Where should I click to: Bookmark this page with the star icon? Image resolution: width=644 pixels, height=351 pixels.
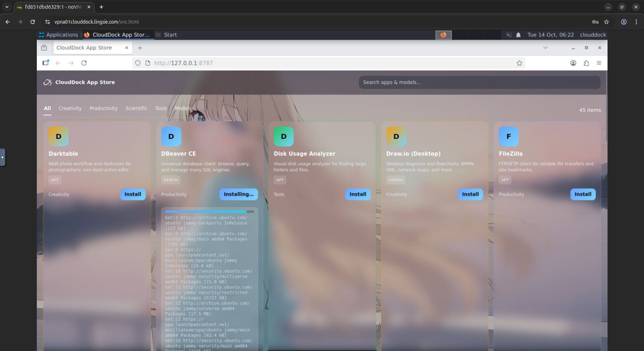pos(519,63)
